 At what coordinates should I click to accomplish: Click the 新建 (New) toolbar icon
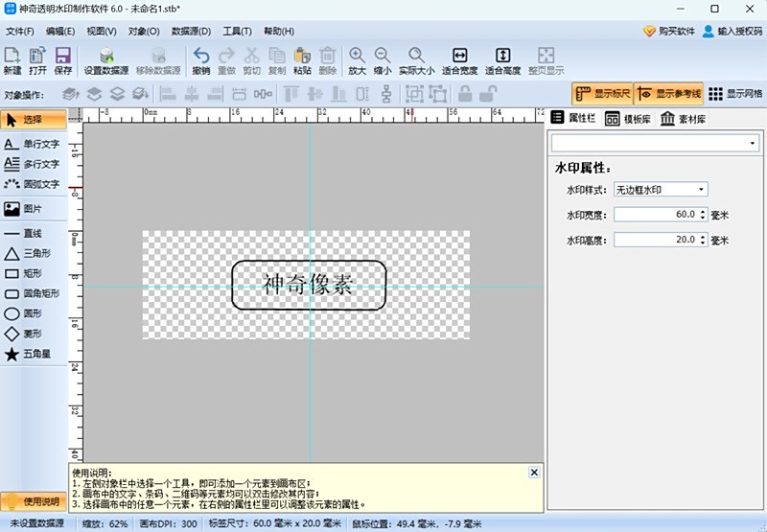(12, 61)
